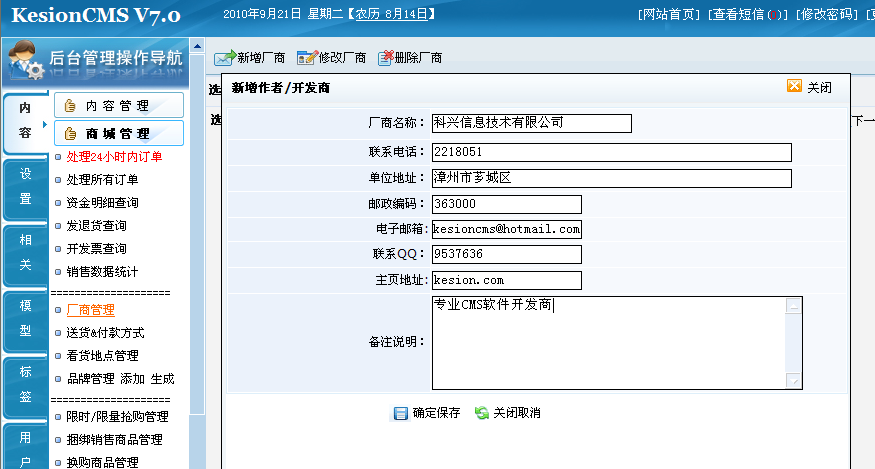The image size is (875, 469).
Task: Click the textarea scrollbar down arrow
Action: 793,380
